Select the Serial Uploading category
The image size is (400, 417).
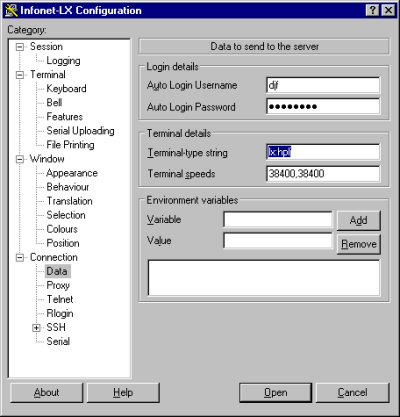click(x=80, y=131)
